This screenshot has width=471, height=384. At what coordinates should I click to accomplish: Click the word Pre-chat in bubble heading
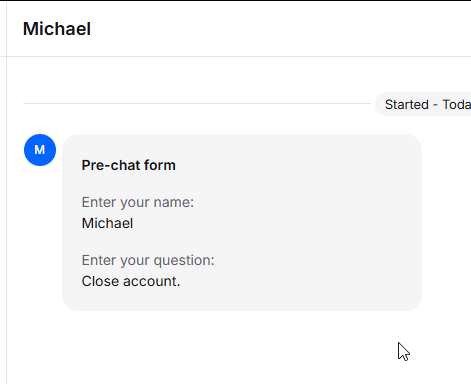(x=111, y=165)
